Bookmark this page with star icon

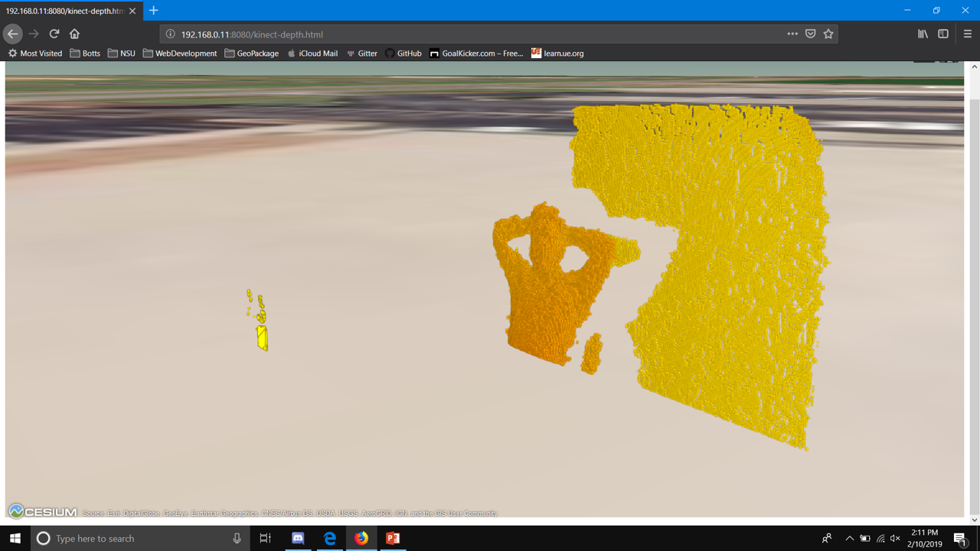pyautogui.click(x=828, y=34)
